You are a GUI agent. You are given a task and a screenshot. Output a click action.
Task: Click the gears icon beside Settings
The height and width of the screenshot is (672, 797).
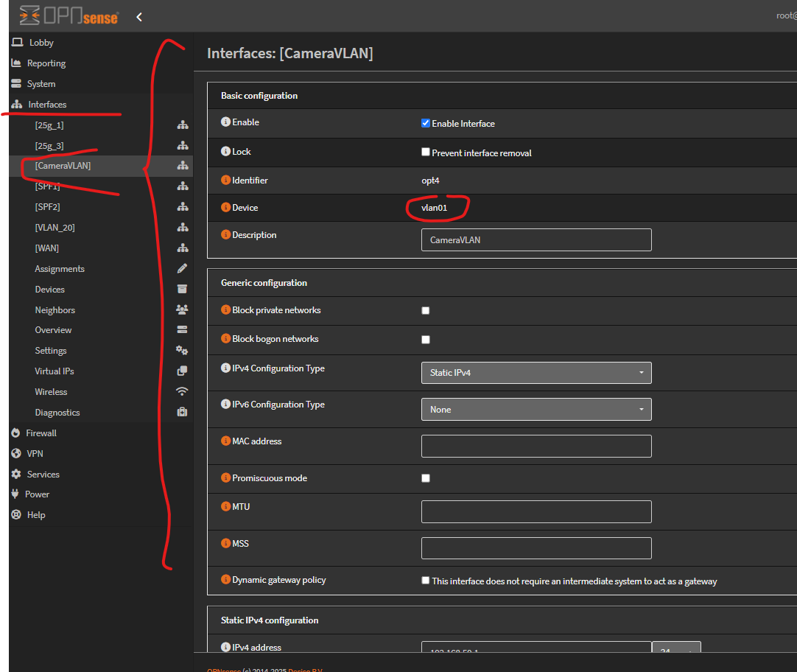pyautogui.click(x=182, y=350)
